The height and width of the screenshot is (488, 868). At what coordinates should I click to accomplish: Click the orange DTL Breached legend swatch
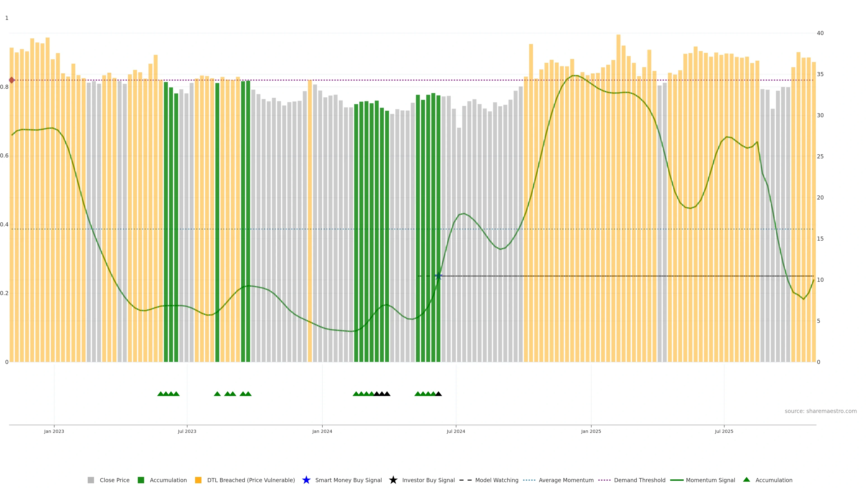pyautogui.click(x=198, y=480)
